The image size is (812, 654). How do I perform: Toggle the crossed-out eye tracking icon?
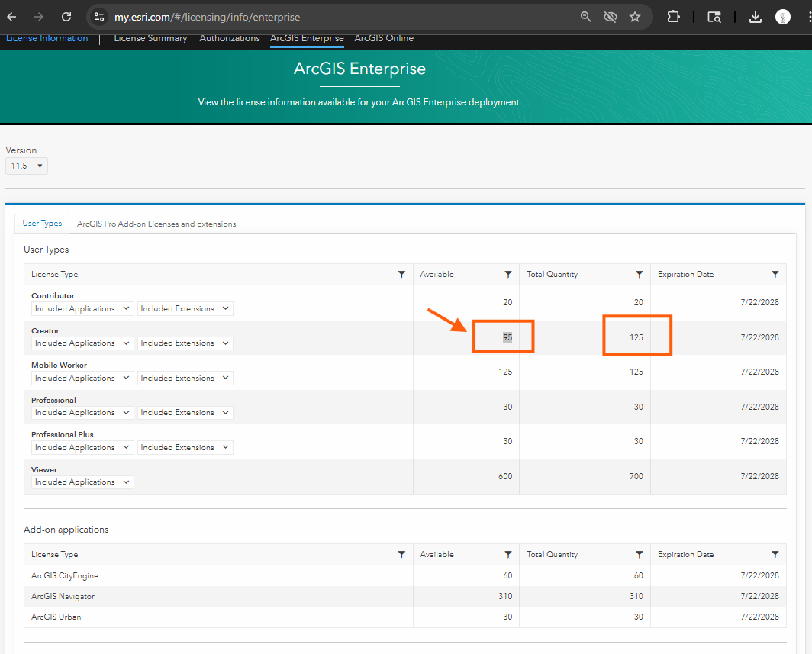pyautogui.click(x=610, y=17)
